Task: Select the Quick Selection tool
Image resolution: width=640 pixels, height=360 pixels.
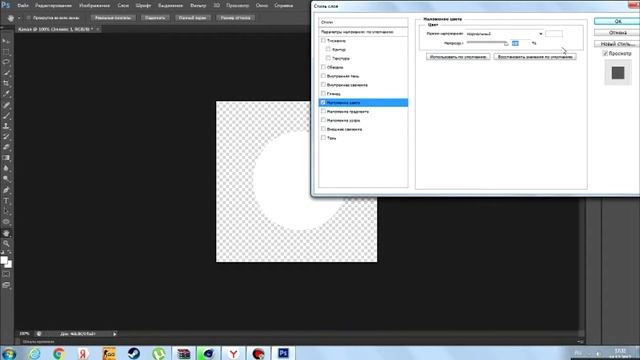Action: point(6,73)
